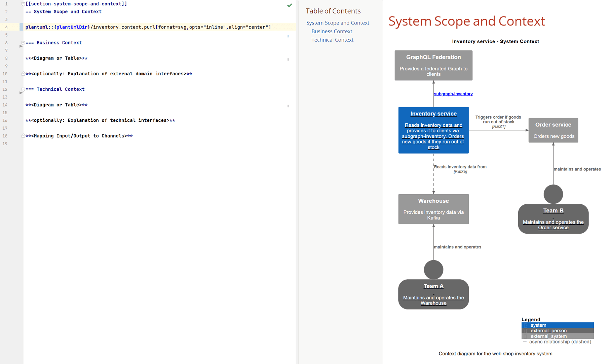The image size is (610, 364).
Task: Select the Inventory service system box
Action: tap(433, 130)
